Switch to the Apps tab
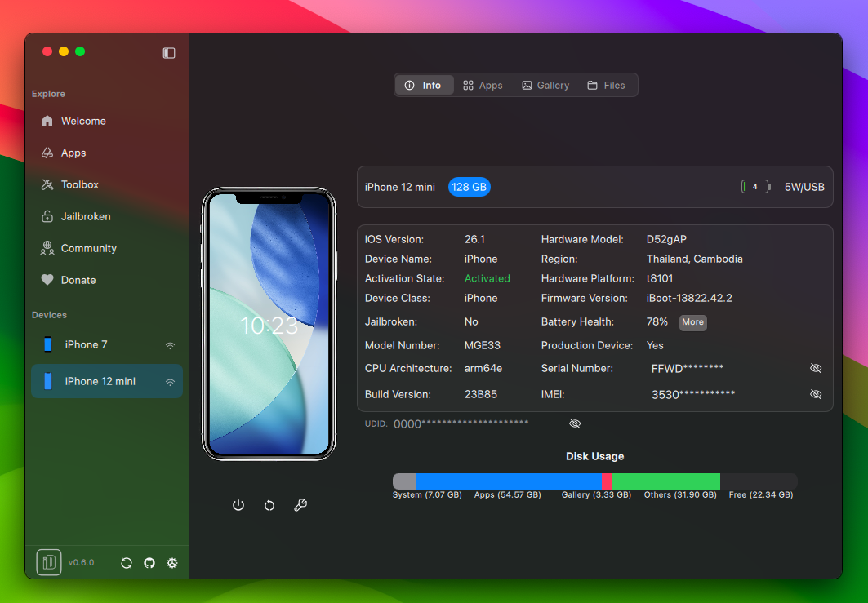Screen dimensions: 868x603 tap(483, 85)
